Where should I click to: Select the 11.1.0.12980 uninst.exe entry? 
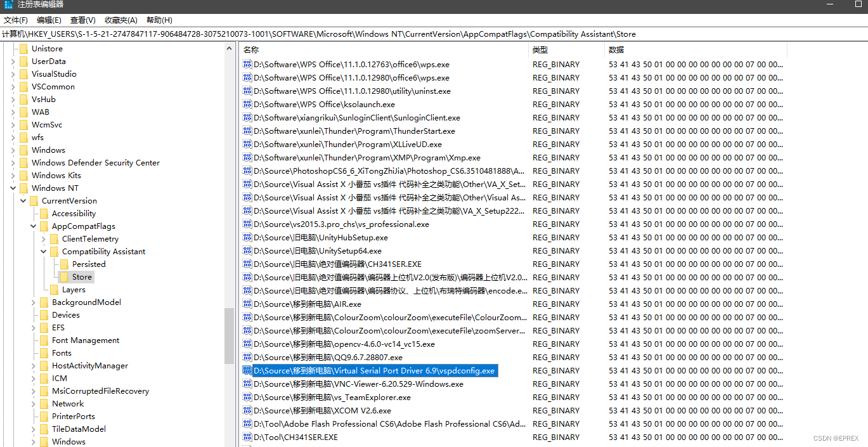pyautogui.click(x=352, y=91)
